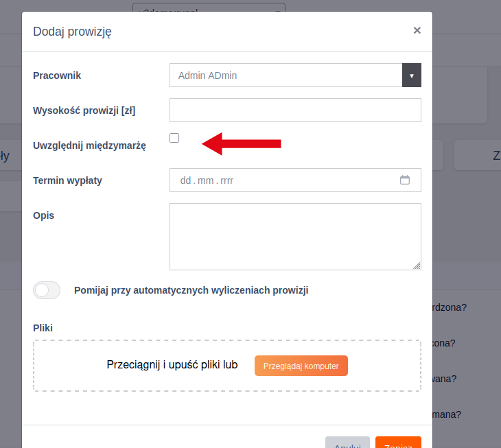Open the partially hidden dropdown behind the dialog
The image size is (501, 448).
click(x=209, y=8)
